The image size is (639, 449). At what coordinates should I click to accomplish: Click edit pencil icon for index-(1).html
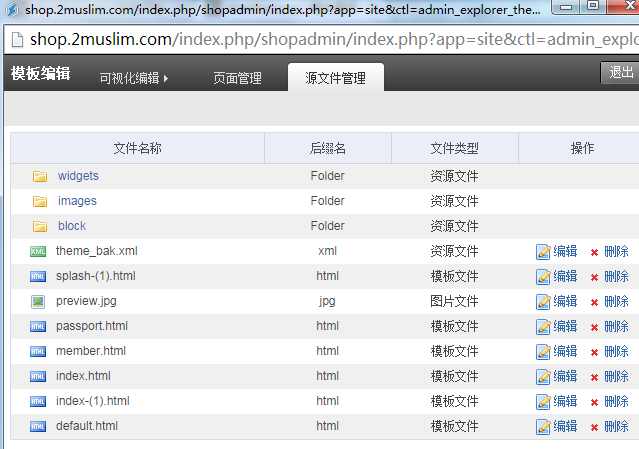click(x=543, y=402)
